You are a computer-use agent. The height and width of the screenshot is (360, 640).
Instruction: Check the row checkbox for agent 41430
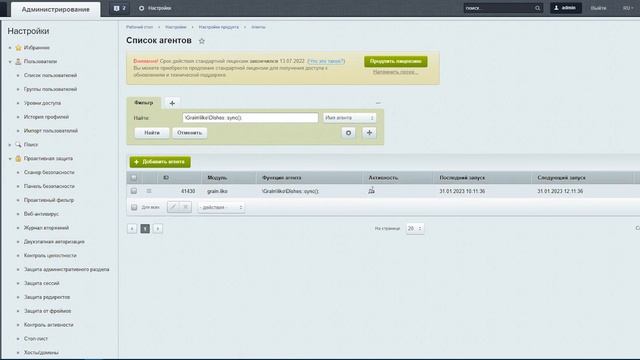point(133,191)
